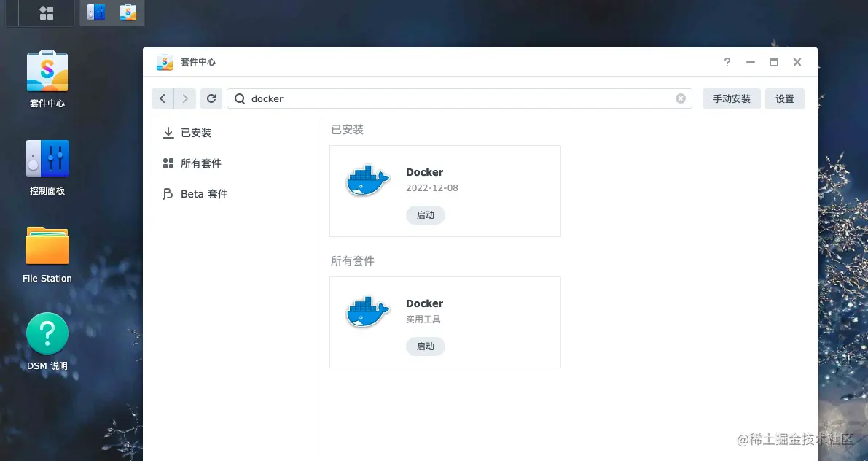Open the DSM main menu grid icon
868x461 pixels.
coord(47,12)
